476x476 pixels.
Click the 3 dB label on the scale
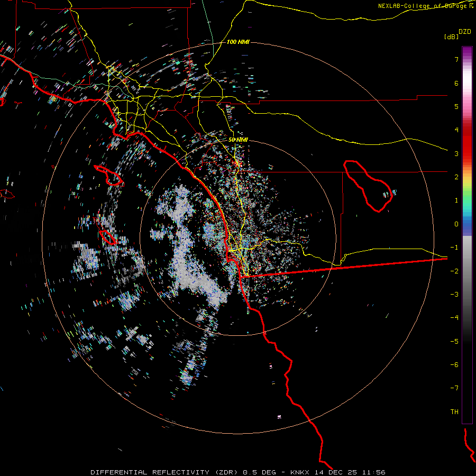coord(456,153)
